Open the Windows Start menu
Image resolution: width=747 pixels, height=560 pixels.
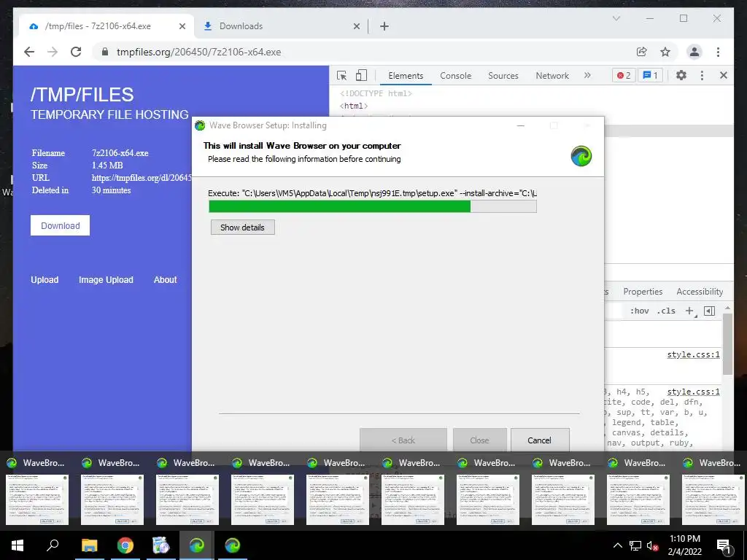18,545
